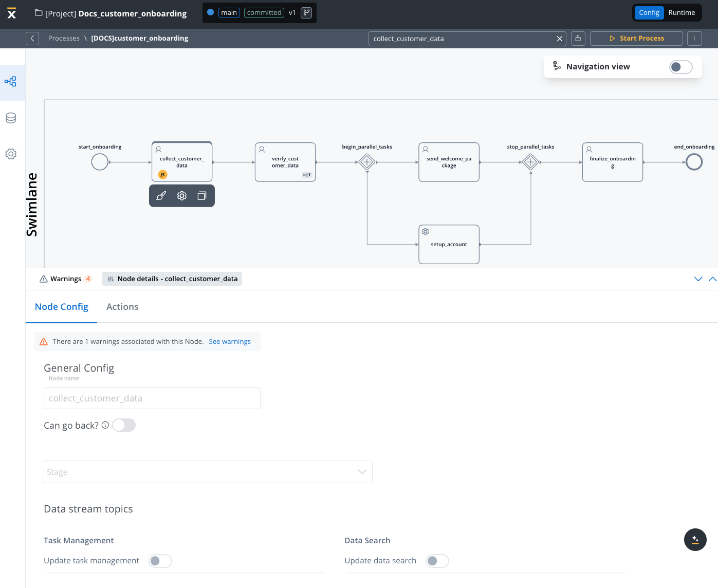Collapse the bottom panel with down chevron

pos(698,279)
